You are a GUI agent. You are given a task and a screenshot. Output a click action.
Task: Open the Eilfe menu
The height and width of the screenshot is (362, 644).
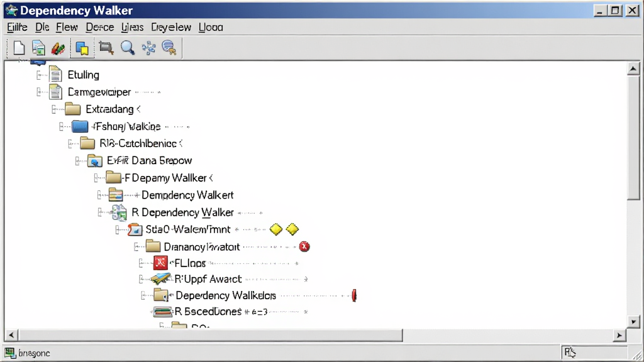pyautogui.click(x=17, y=27)
